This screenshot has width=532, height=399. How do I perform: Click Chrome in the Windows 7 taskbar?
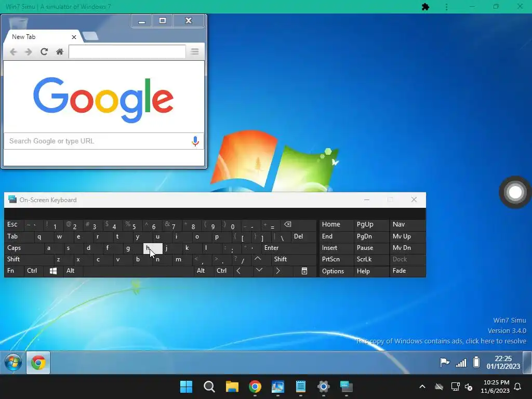click(38, 363)
